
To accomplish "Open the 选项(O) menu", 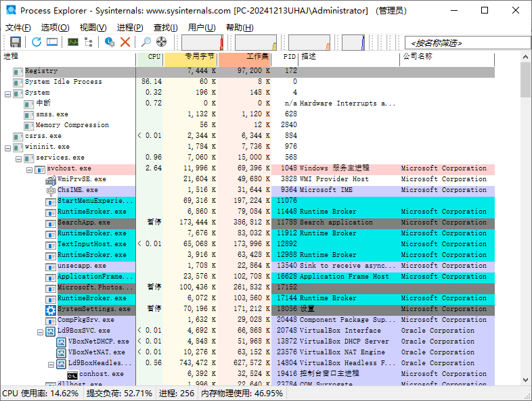I will (56, 28).
